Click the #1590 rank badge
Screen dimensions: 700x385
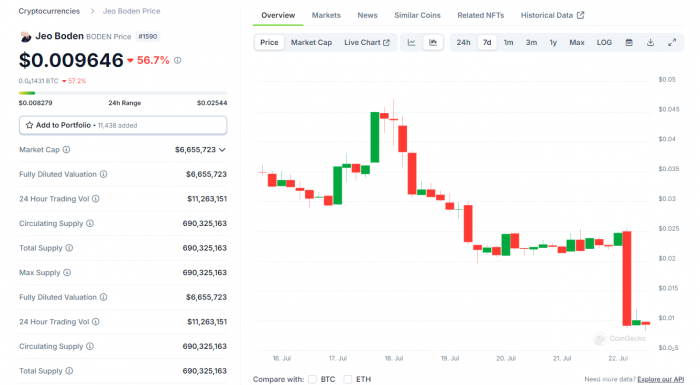coord(148,37)
